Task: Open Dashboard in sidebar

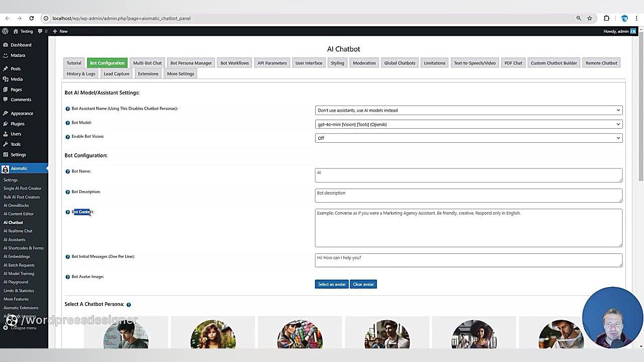Action: click(21, 45)
